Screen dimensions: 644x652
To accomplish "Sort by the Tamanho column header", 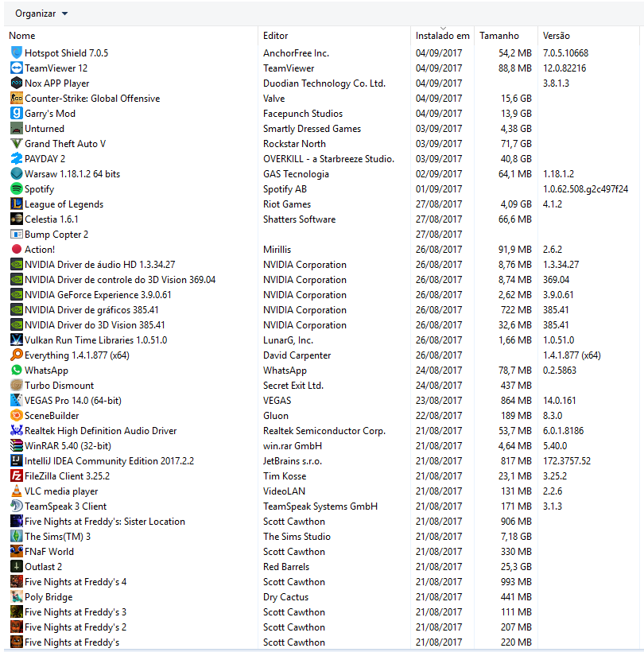I will pos(499,36).
